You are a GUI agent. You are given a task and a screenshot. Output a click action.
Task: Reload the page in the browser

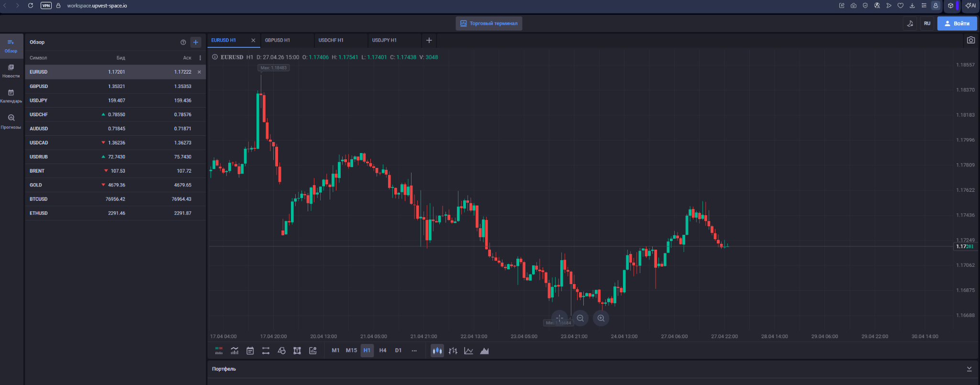pyautogui.click(x=31, y=5)
